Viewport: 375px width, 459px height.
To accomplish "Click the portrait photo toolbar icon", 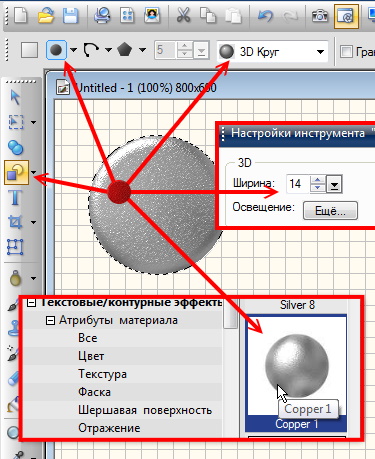I will click(152, 16).
